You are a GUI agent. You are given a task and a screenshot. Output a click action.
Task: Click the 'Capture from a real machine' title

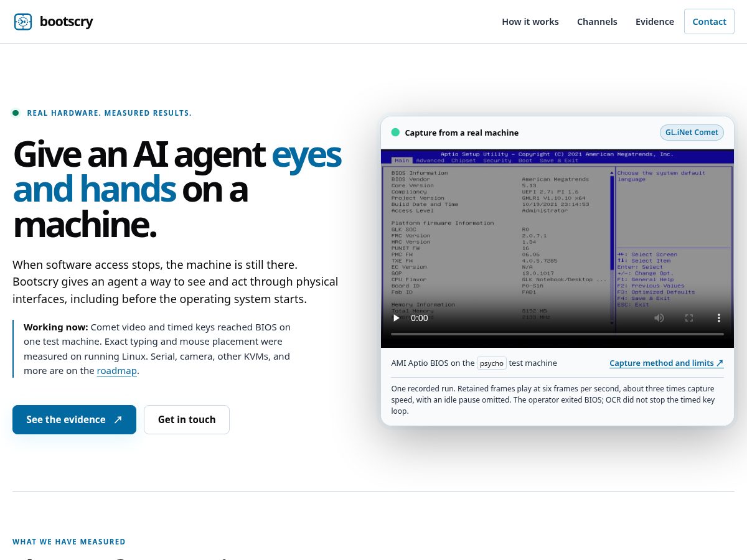[x=461, y=133]
